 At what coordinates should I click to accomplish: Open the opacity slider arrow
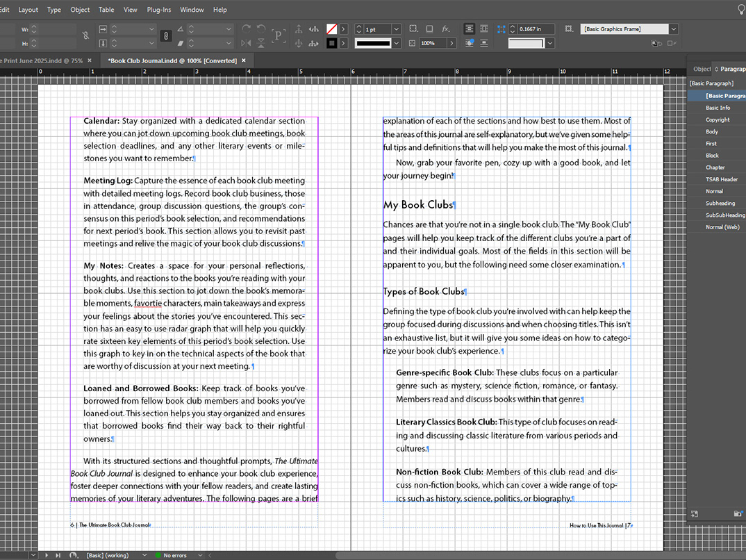451,43
